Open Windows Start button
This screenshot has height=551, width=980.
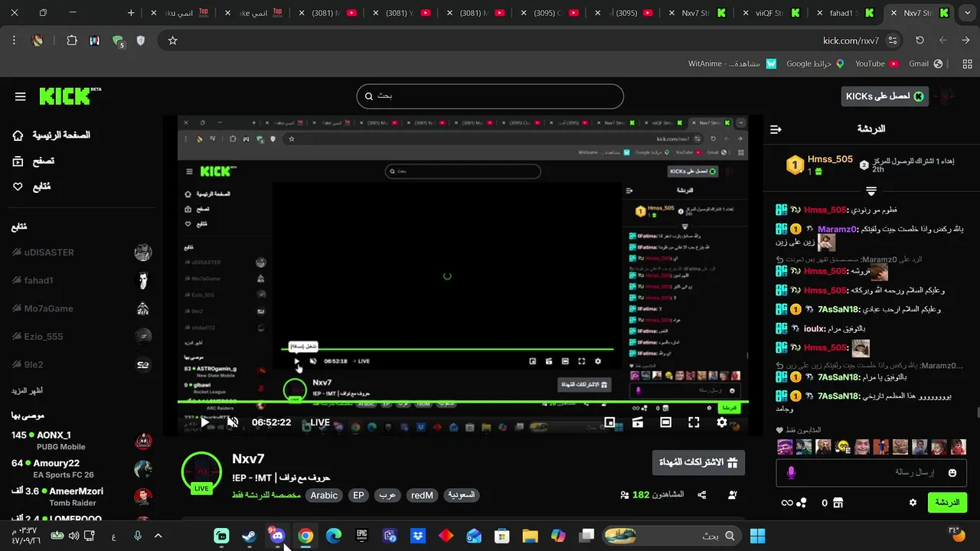(x=757, y=536)
